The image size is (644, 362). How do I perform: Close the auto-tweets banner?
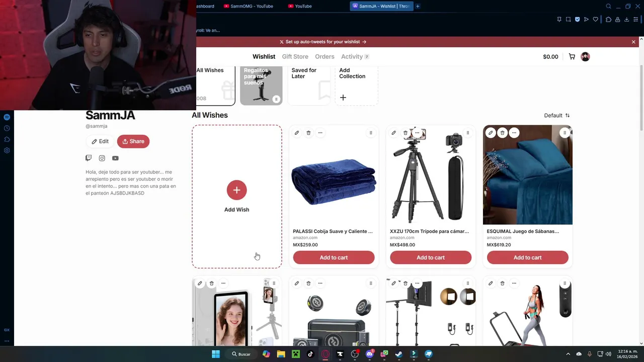(x=633, y=42)
